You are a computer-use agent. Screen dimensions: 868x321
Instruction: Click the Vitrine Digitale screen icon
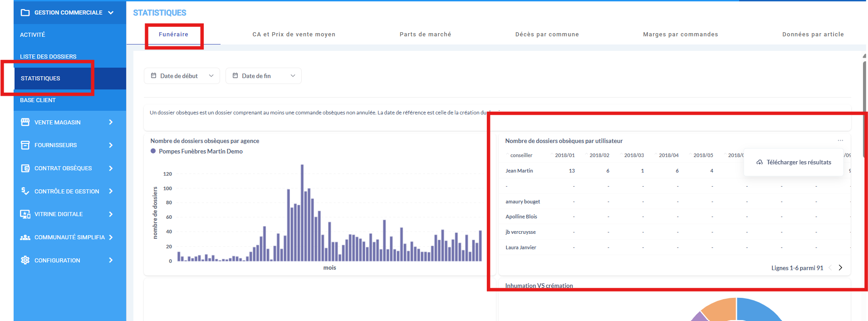coord(25,214)
